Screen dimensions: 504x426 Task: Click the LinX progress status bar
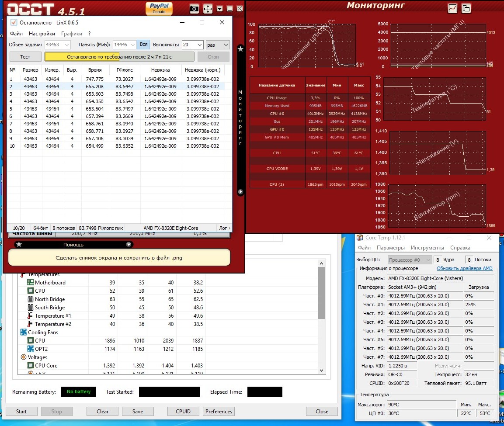click(x=120, y=57)
